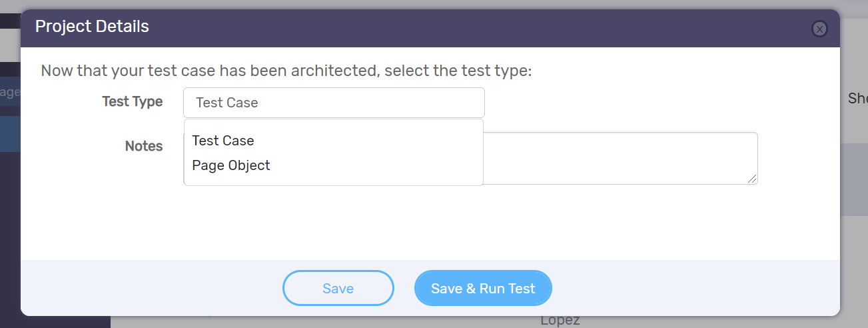The height and width of the screenshot is (328, 868).
Task: Click the light blue dialog footer area
Action: [x=666, y=287]
